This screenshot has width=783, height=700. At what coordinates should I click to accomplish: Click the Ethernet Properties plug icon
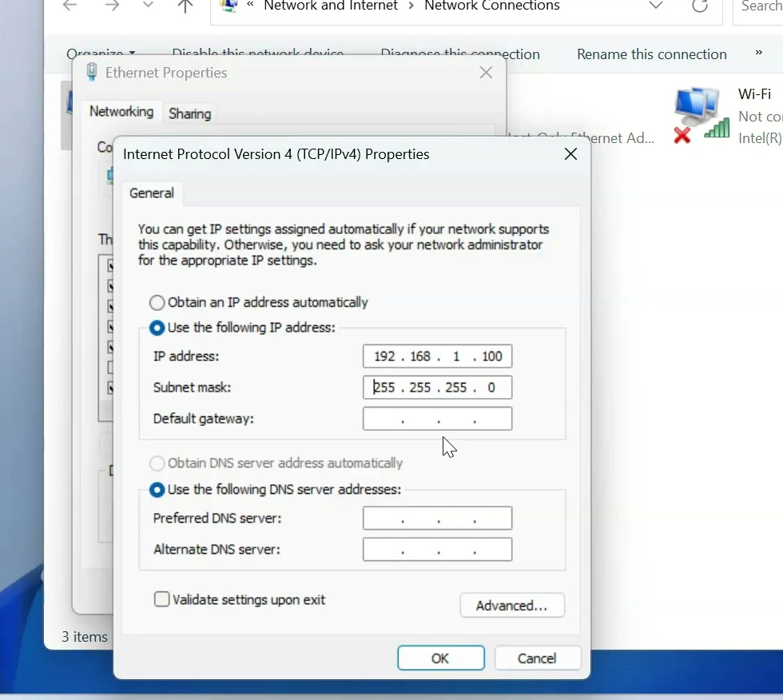point(92,73)
